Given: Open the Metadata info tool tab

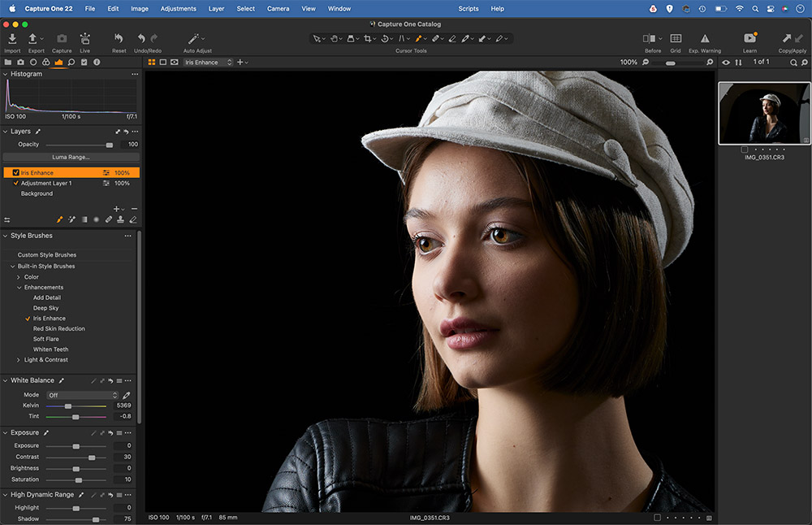Looking at the screenshot, I should tap(97, 63).
